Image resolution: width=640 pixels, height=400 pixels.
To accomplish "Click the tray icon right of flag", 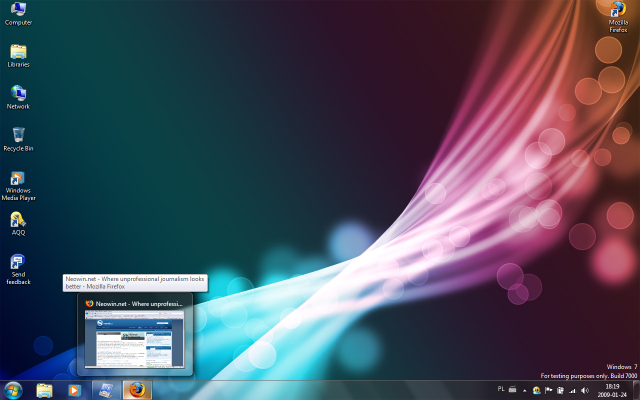I will tap(560, 391).
